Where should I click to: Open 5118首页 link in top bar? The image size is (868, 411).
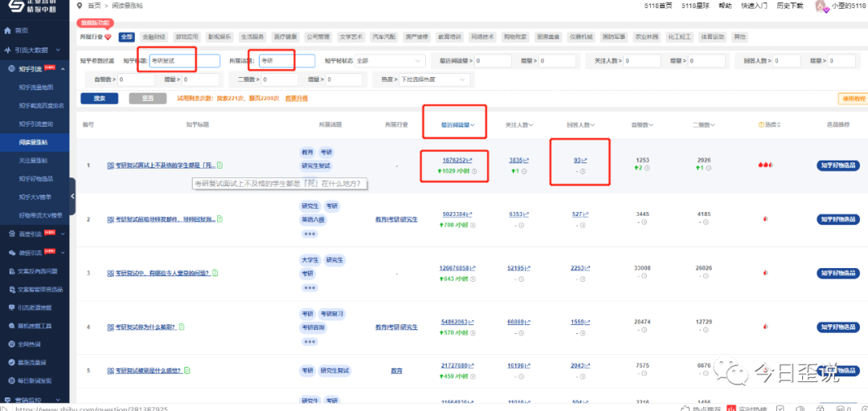tap(658, 6)
